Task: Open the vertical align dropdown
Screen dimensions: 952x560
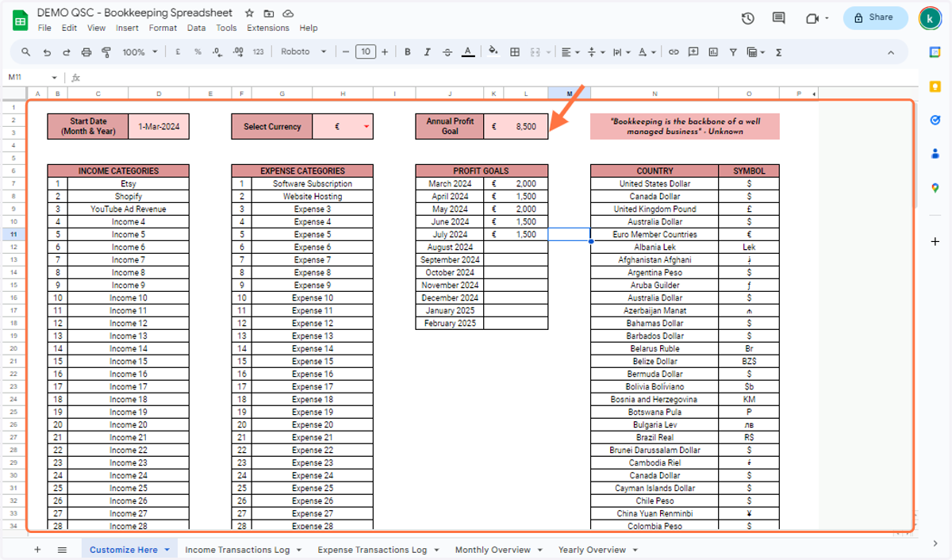Action: (x=595, y=52)
